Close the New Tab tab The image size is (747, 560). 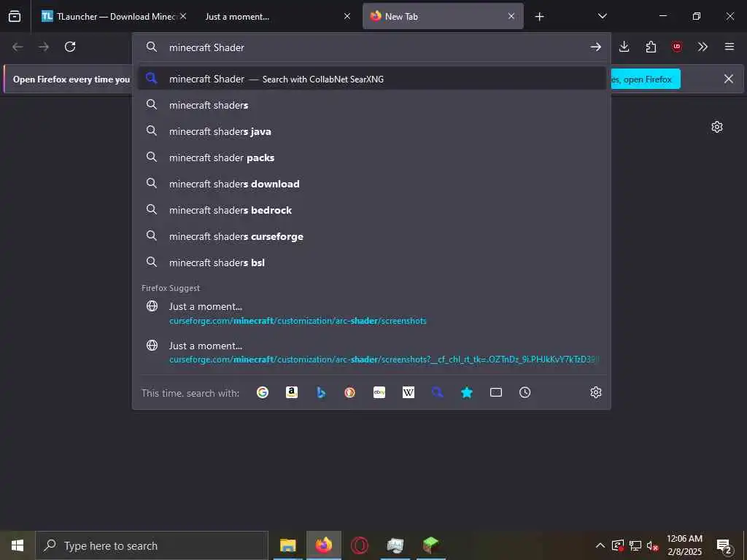tap(511, 16)
